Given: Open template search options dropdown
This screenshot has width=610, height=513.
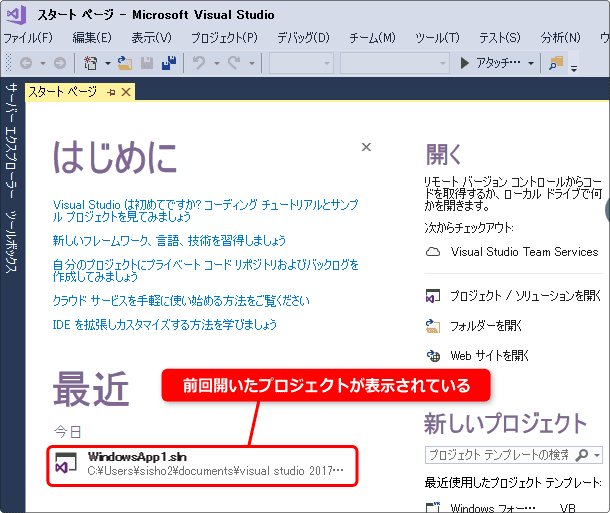Looking at the screenshot, I should 597,455.
